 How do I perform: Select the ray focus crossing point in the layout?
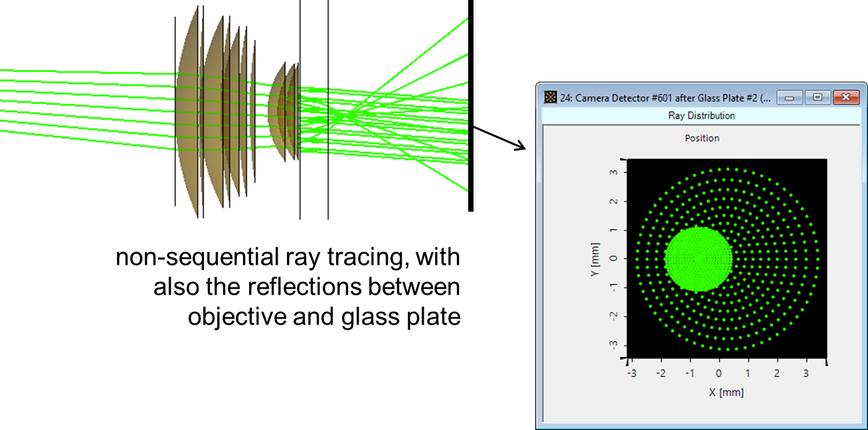click(345, 118)
